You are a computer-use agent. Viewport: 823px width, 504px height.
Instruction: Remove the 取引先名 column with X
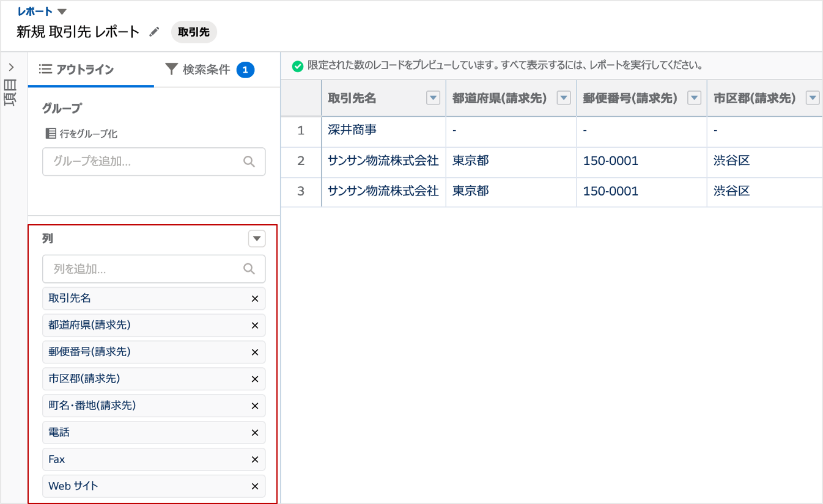255,299
